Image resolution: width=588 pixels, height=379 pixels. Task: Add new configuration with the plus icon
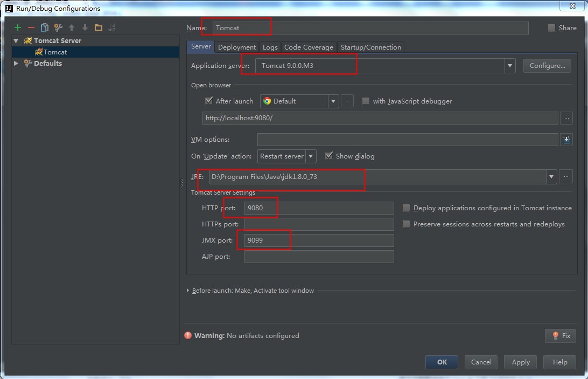(x=18, y=27)
